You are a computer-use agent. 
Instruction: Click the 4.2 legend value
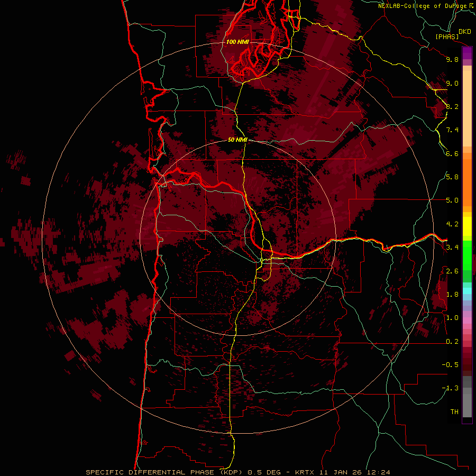click(452, 224)
